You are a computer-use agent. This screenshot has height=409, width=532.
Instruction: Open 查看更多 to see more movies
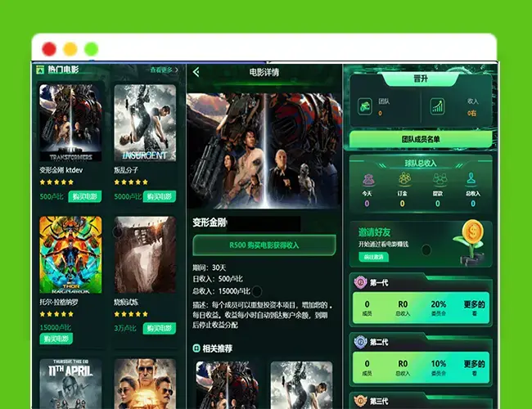click(165, 70)
